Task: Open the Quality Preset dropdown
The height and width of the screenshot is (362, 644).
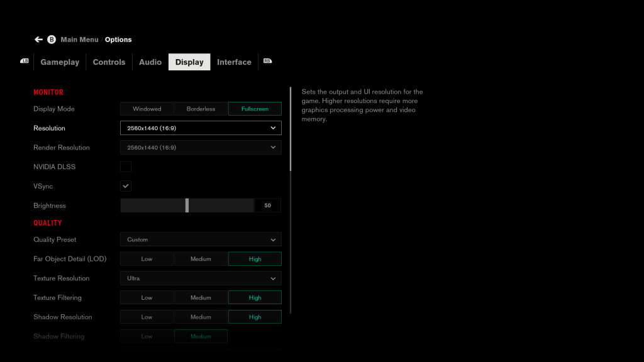Action: tap(201, 239)
